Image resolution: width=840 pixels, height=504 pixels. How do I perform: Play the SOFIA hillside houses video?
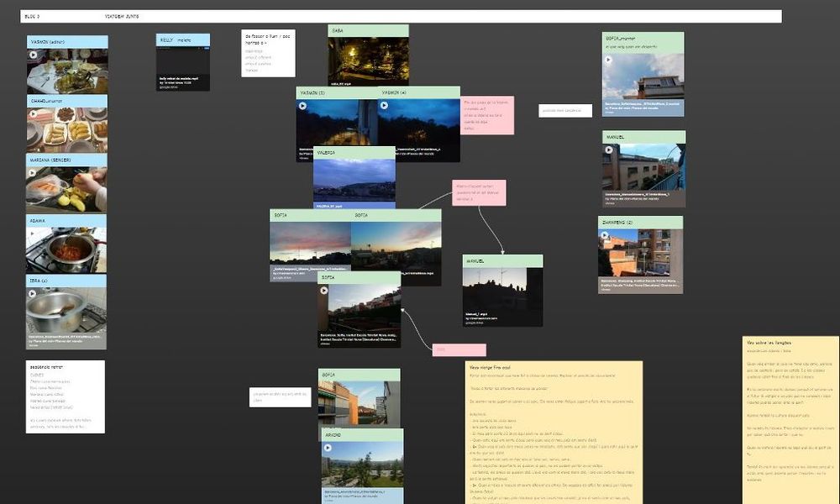tap(324, 291)
